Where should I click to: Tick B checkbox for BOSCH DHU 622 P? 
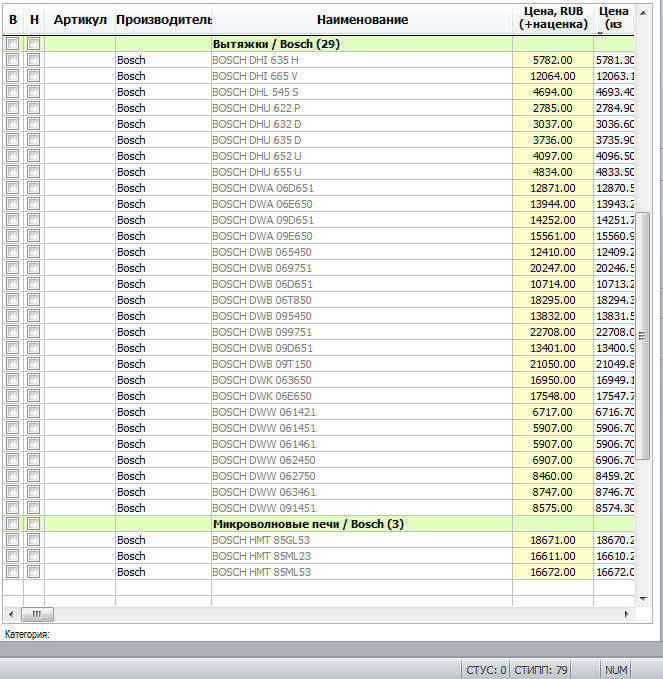click(x=13, y=108)
